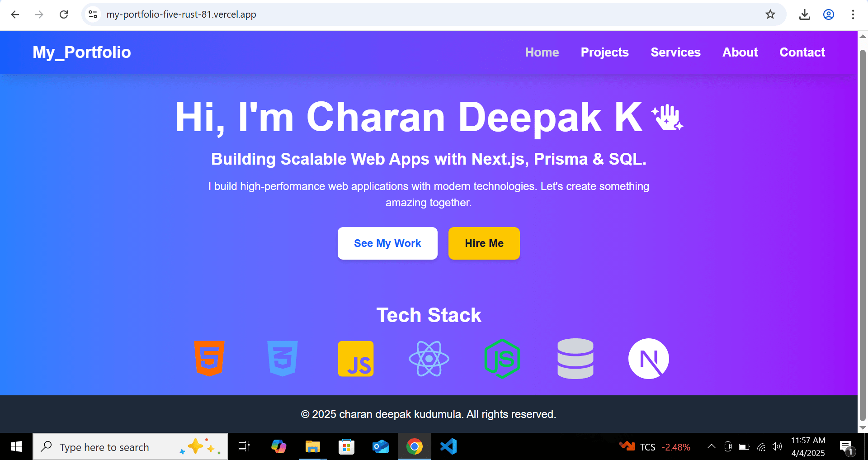
Task: Click the My_Portfolio logo link
Action: (82, 52)
